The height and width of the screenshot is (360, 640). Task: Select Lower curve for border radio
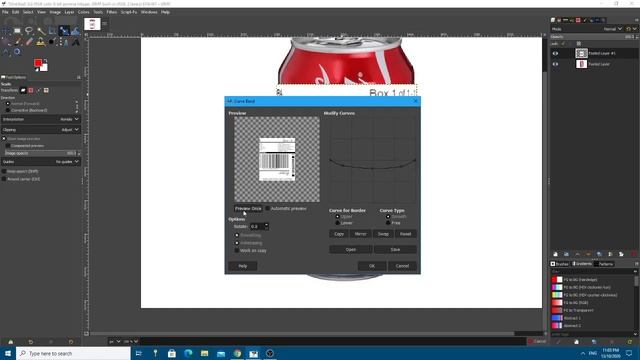337,223
